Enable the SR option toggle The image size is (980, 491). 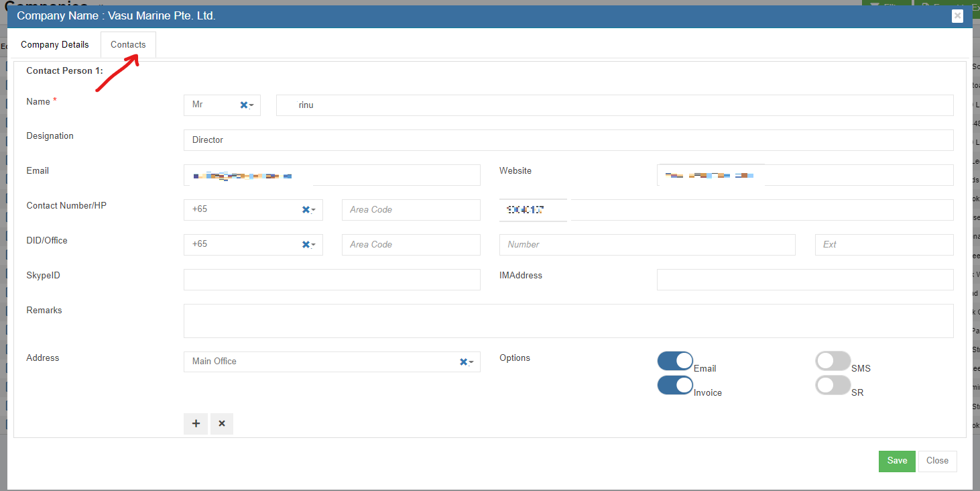click(x=833, y=385)
